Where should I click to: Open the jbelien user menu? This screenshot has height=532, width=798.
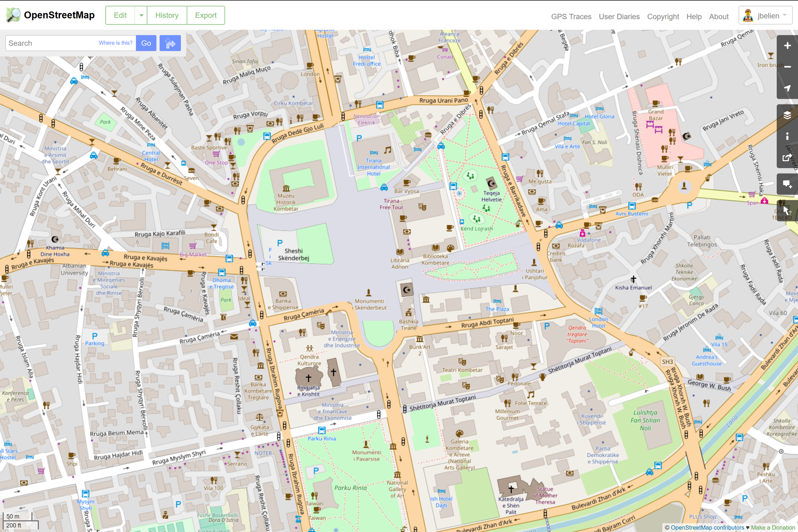point(765,16)
